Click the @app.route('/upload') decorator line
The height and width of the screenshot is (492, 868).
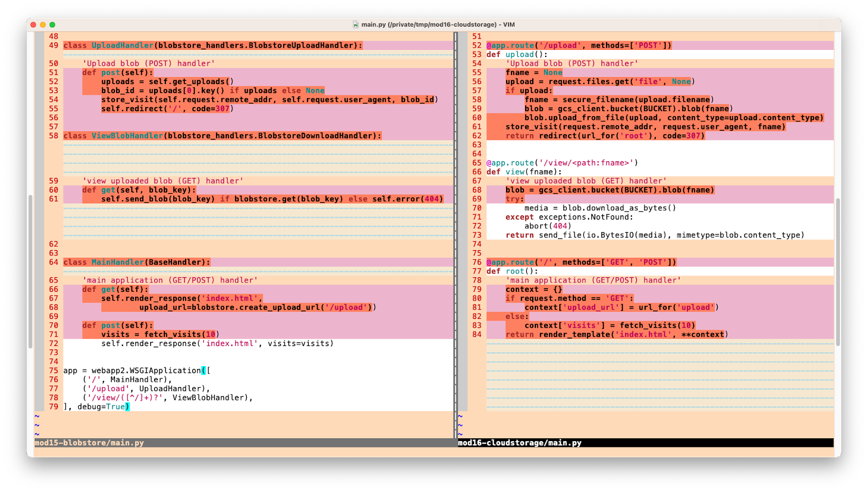579,46
